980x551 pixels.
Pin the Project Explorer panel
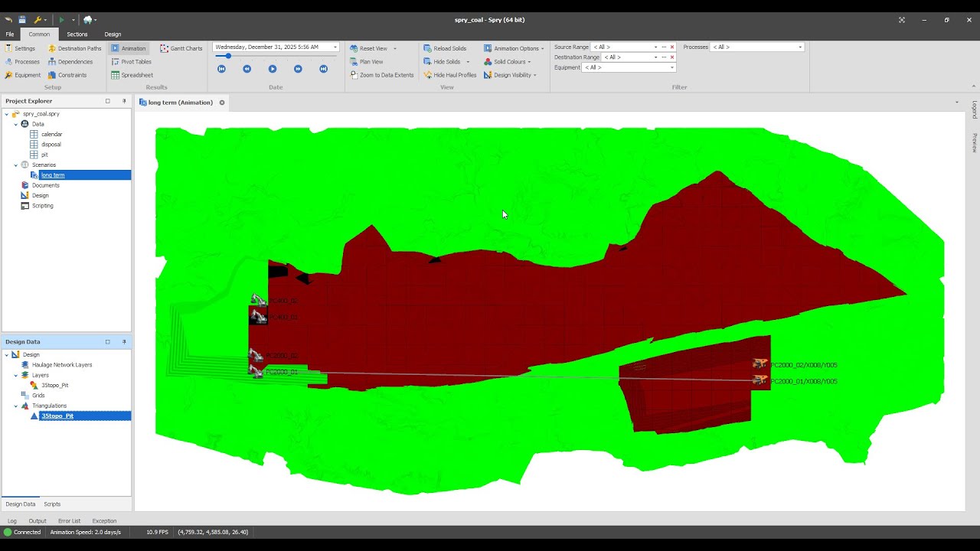pyautogui.click(x=124, y=101)
